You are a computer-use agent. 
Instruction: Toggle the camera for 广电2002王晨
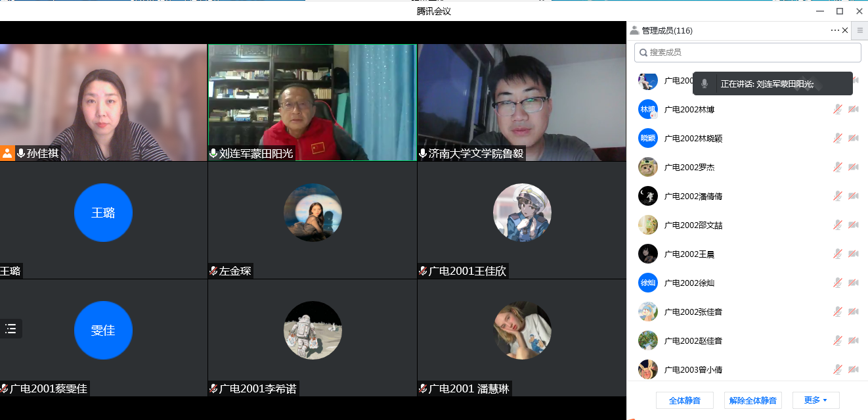click(x=854, y=254)
